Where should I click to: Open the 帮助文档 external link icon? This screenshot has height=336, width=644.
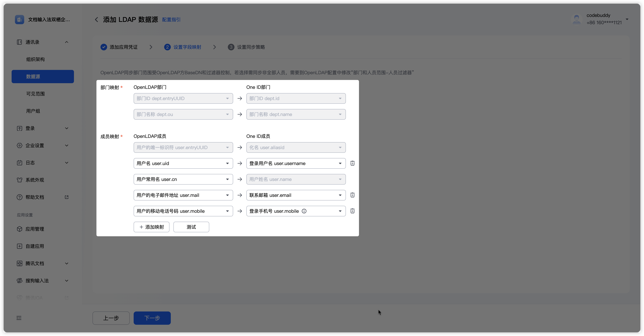click(66, 197)
